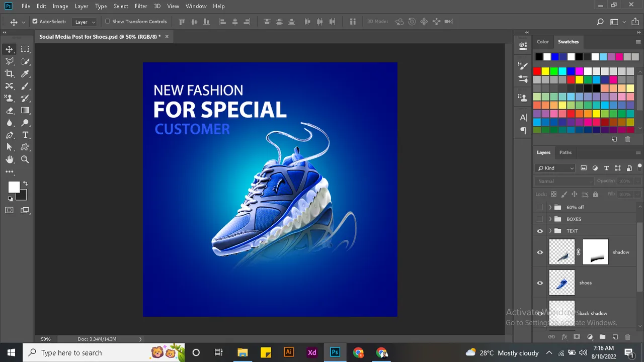Add layer style with fx button
Screen dimensions: 644x362
[x=564, y=337]
